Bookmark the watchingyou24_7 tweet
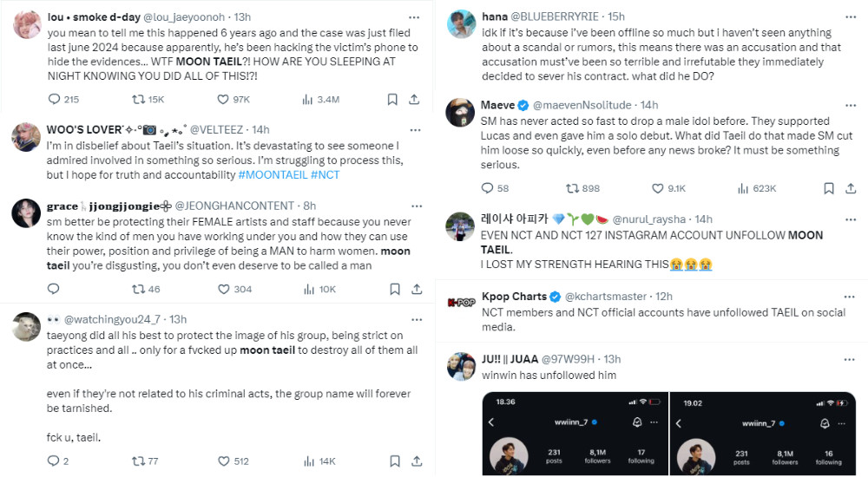Image resolution: width=868 pixels, height=477 pixels. (395, 461)
